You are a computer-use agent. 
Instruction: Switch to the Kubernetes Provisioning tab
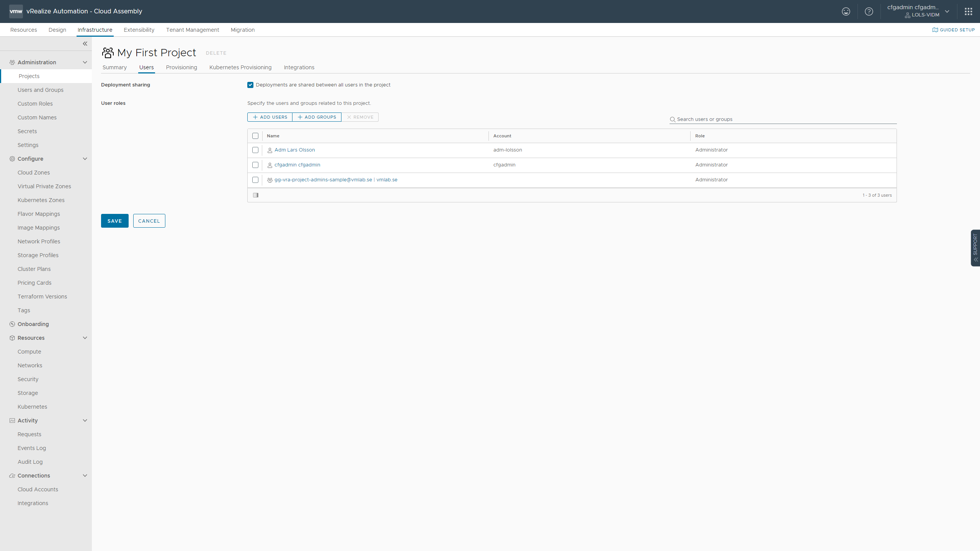240,67
